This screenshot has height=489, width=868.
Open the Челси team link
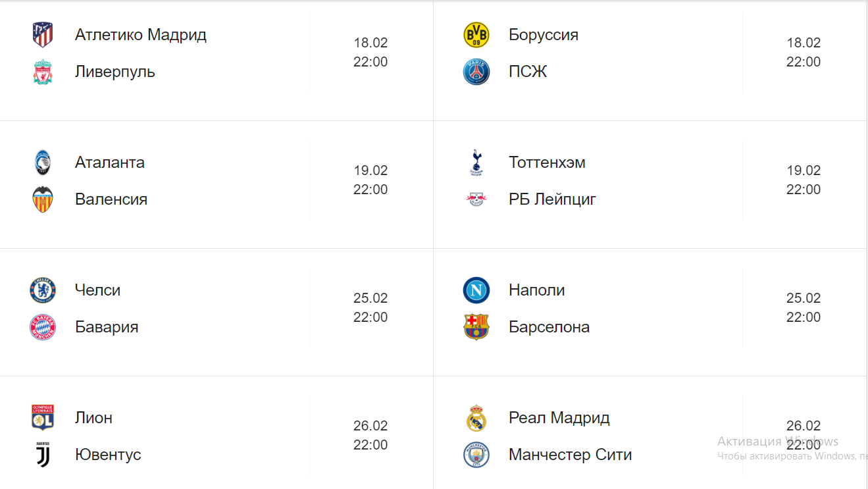(x=97, y=290)
